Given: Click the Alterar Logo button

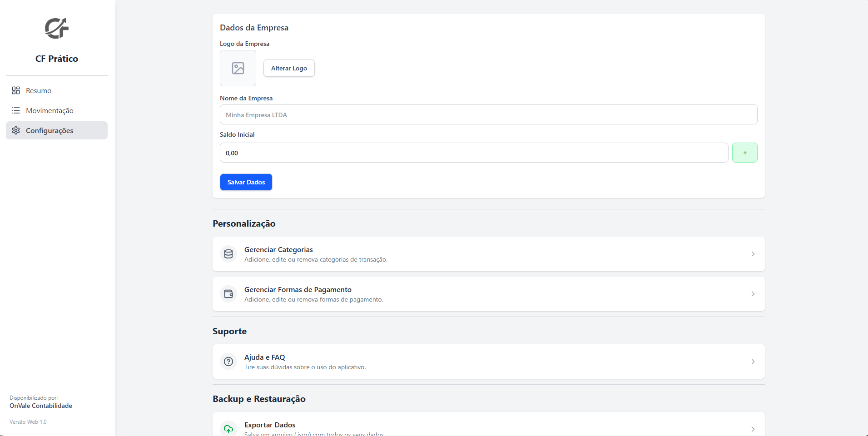Looking at the screenshot, I should tap(289, 68).
